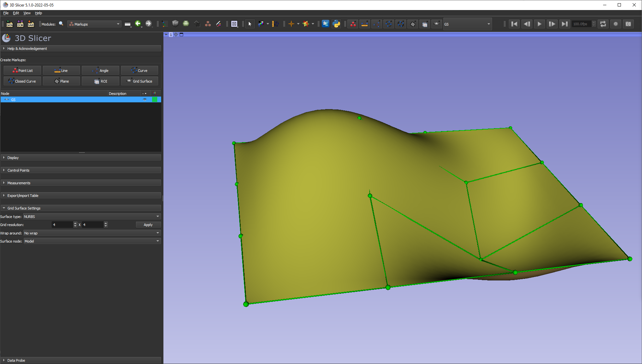Toggle visibility eye of GS node

(x=145, y=100)
